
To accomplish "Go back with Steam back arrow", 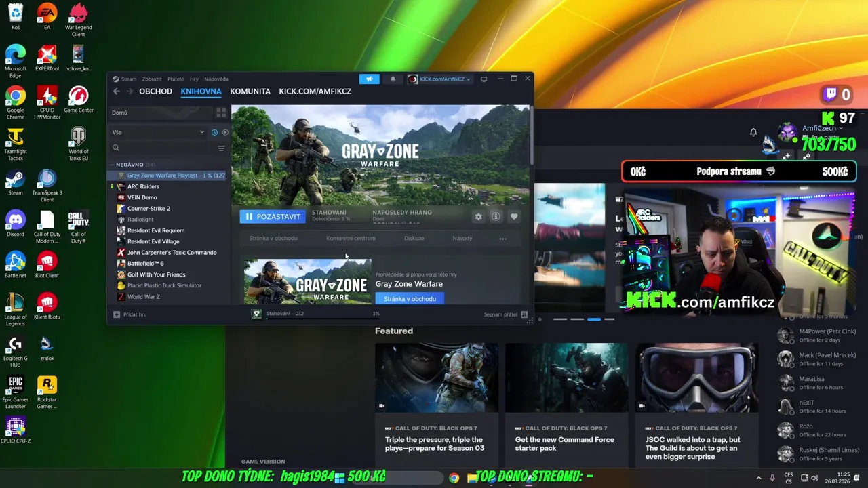I will pos(117,91).
